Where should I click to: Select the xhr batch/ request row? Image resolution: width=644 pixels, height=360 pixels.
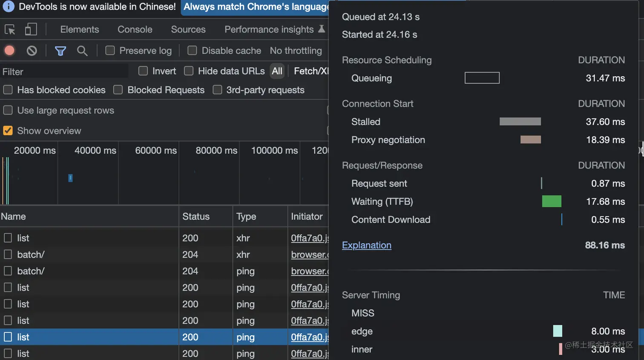164,254
